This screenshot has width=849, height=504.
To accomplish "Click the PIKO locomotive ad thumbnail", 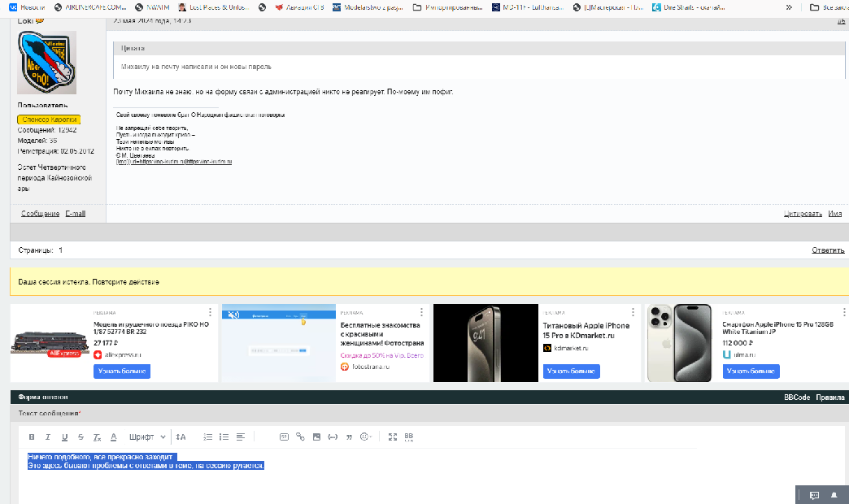I will (x=52, y=341).
